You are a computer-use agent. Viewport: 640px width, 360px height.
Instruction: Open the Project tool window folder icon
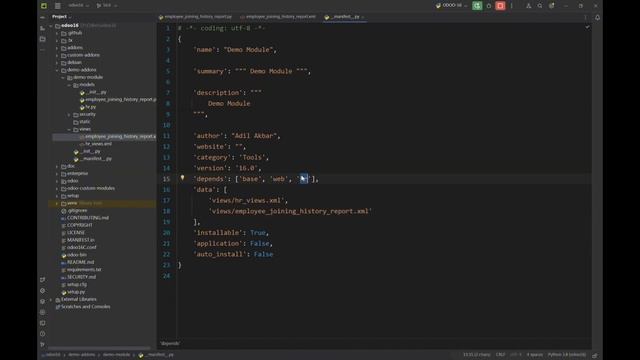[43, 39]
